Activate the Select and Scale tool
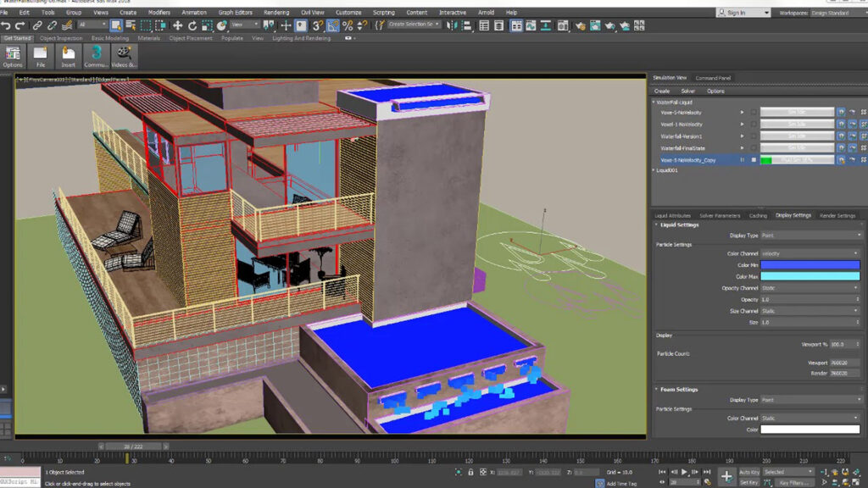The width and height of the screenshot is (868, 488). (x=207, y=25)
